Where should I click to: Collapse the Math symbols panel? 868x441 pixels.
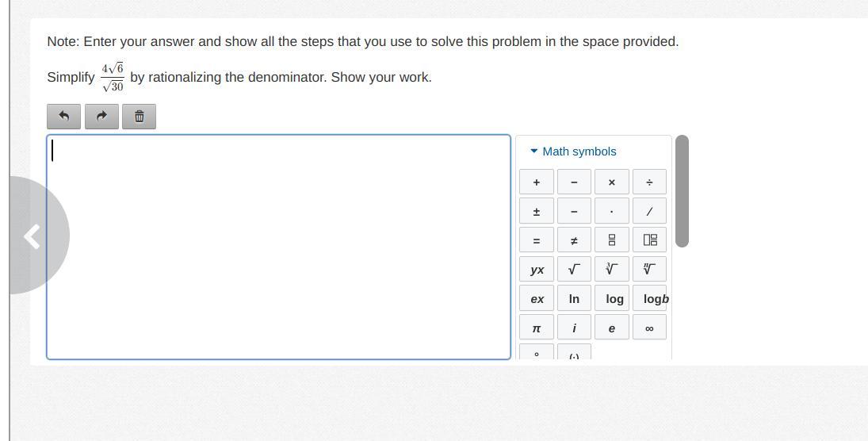pyautogui.click(x=573, y=151)
